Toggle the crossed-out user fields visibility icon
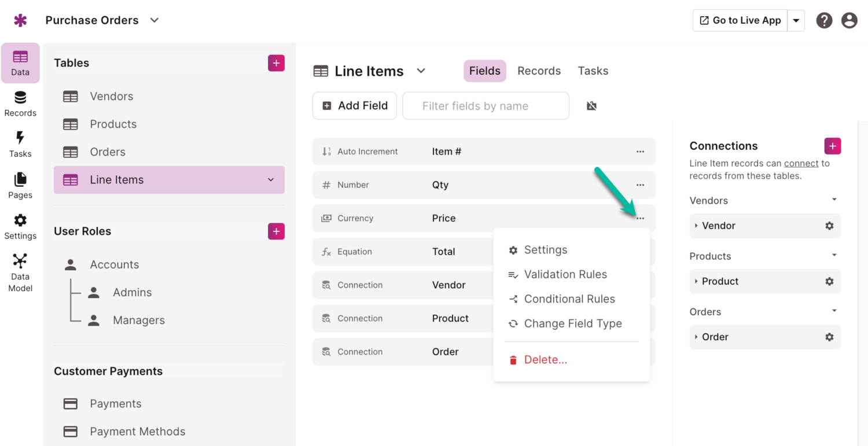 (591, 105)
